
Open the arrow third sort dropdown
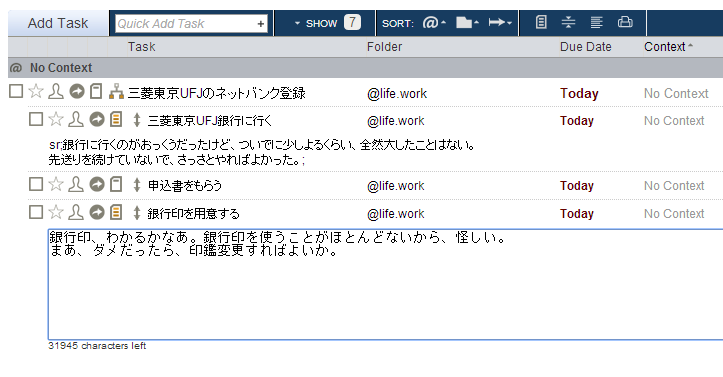coord(500,22)
